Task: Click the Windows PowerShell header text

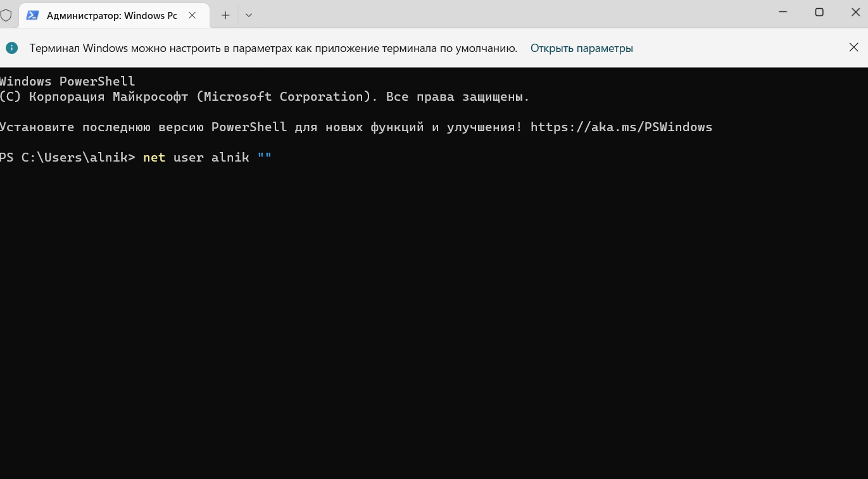Action: (67, 82)
